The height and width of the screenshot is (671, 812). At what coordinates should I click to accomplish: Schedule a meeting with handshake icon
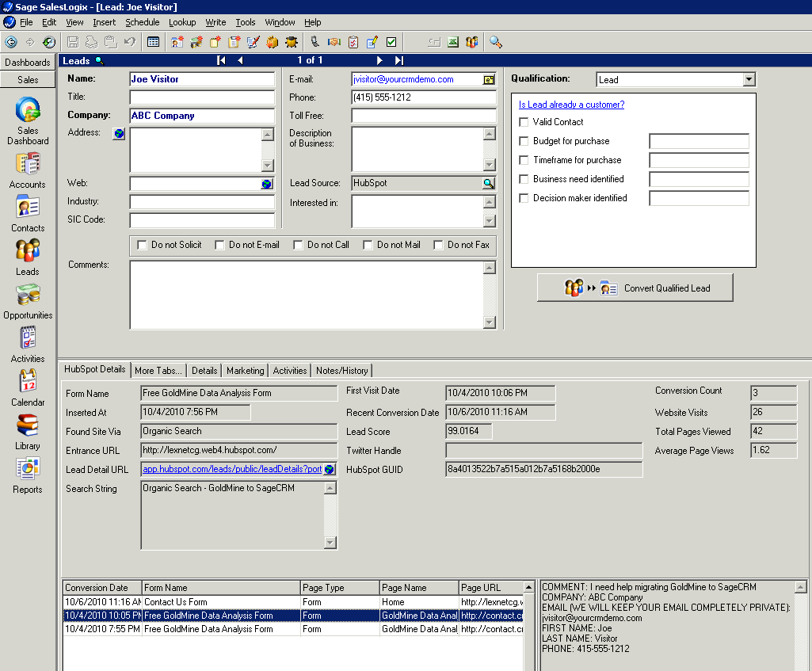(334, 42)
